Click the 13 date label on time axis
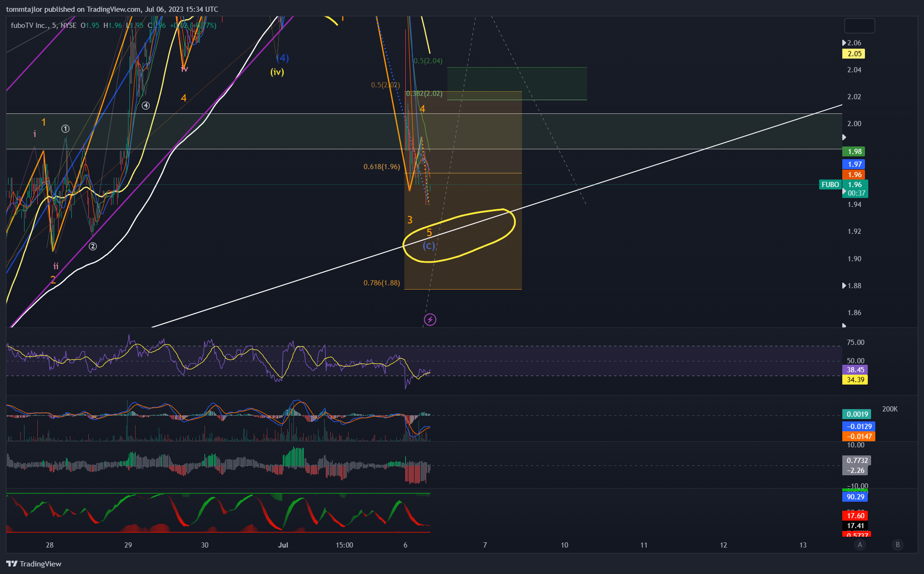This screenshot has width=924, height=574. click(x=803, y=545)
